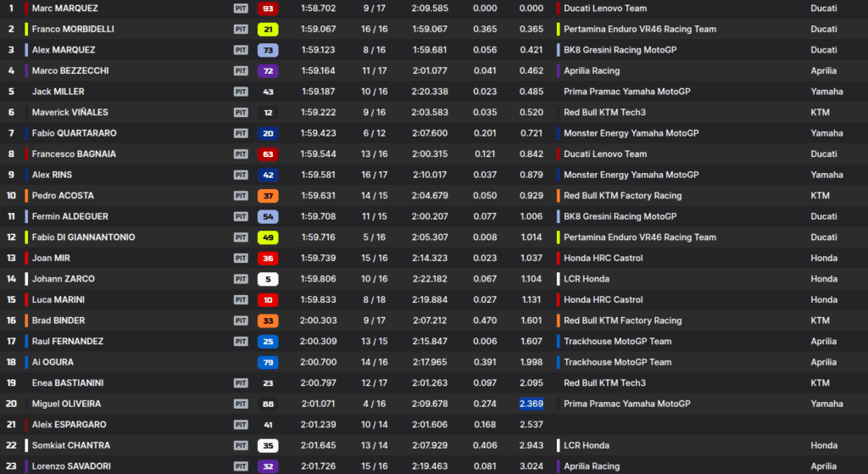The width and height of the screenshot is (868, 474).
Task: Select rider name Jack MILLER
Action: (58, 92)
